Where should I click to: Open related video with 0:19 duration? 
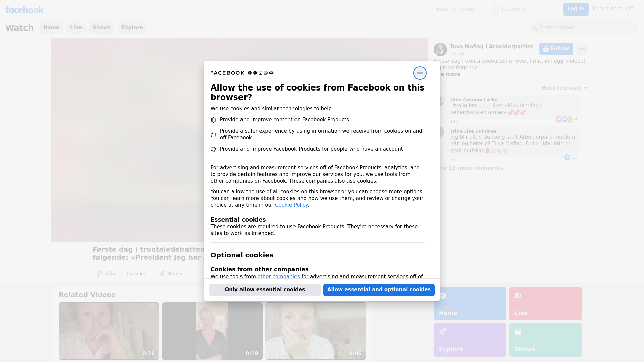click(x=212, y=331)
